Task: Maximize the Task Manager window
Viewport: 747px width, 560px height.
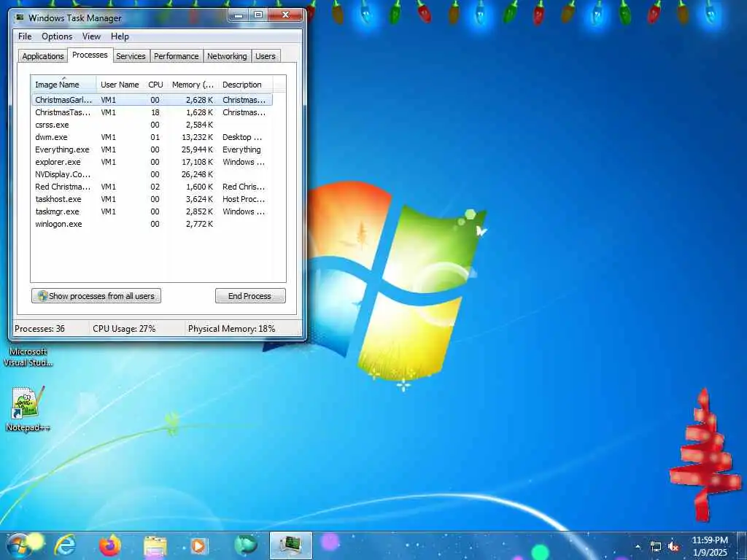Action: coord(258,15)
